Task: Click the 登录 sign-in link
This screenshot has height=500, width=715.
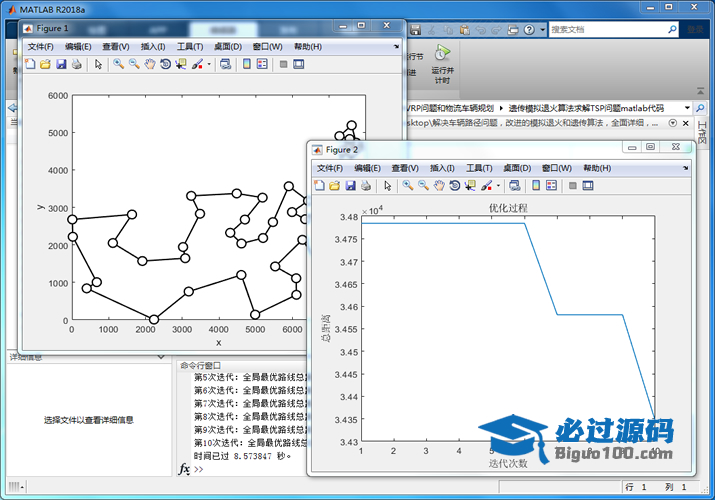Action: point(694,30)
